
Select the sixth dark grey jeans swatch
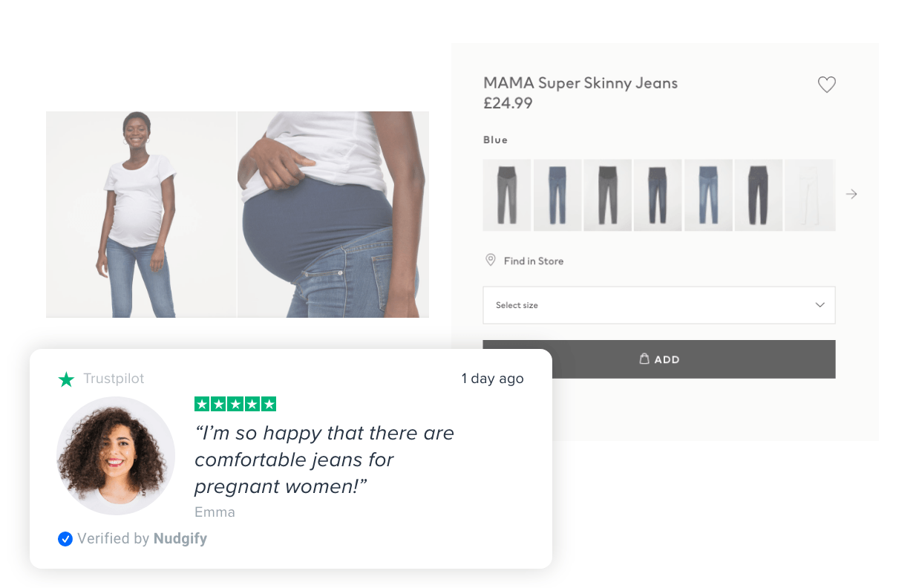[758, 195]
